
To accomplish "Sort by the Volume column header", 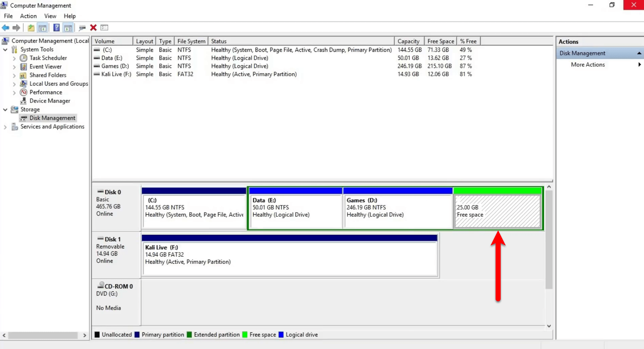I will tap(112, 41).
